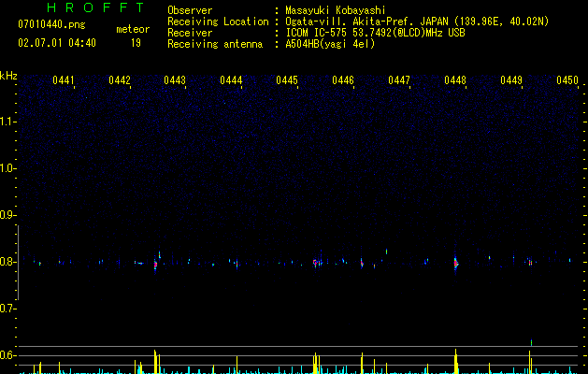Click the meteor count label
This screenshot has height=374, width=588.
pyautogui.click(x=133, y=29)
